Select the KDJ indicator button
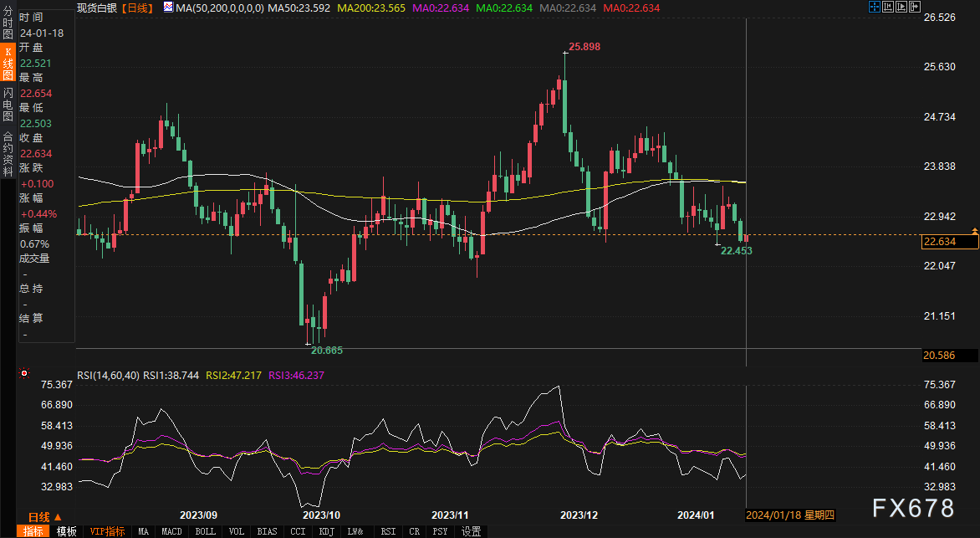The image size is (980, 538). point(325,531)
